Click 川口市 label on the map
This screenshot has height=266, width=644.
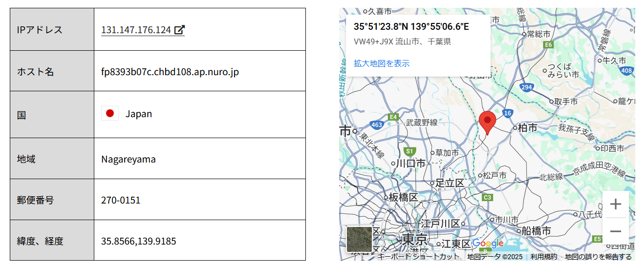click(410, 164)
